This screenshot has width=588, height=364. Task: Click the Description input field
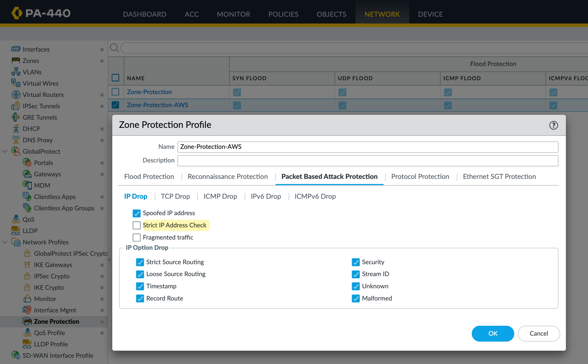point(368,160)
